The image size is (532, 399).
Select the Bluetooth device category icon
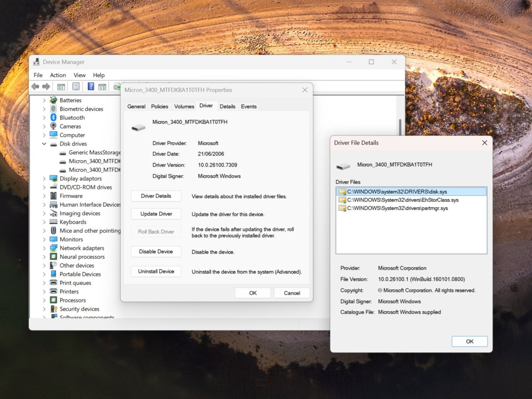pyautogui.click(x=54, y=117)
